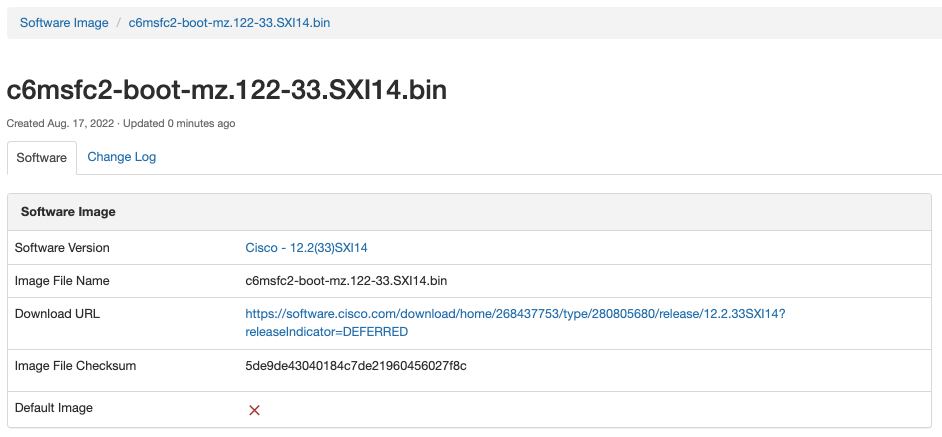942x437 pixels.
Task: Click the file name value in the table row
Action: point(346,280)
